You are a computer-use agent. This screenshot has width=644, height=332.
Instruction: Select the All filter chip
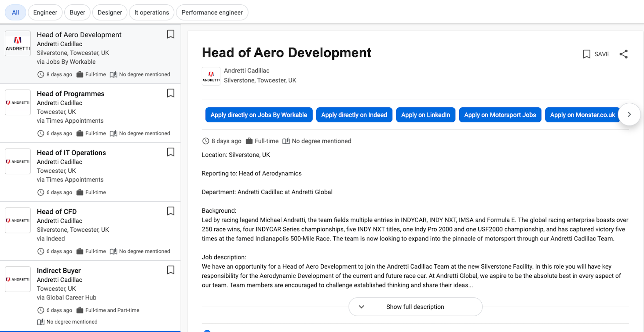point(15,12)
